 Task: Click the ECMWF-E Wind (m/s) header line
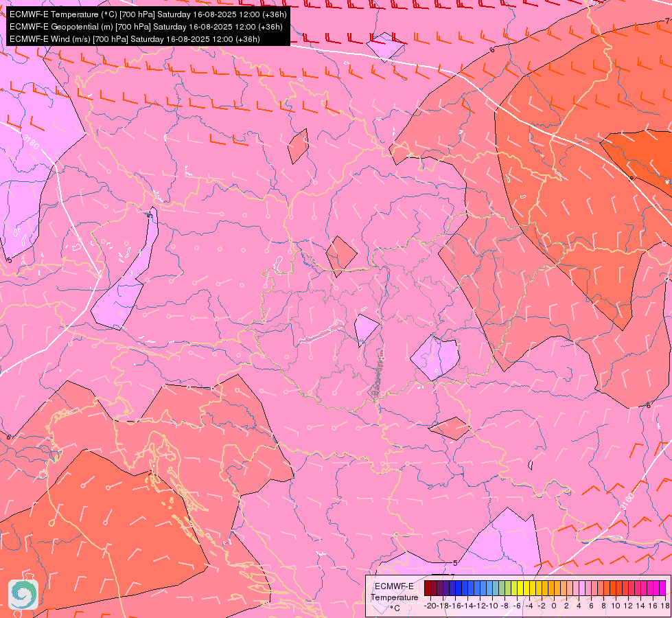[x=135, y=39]
